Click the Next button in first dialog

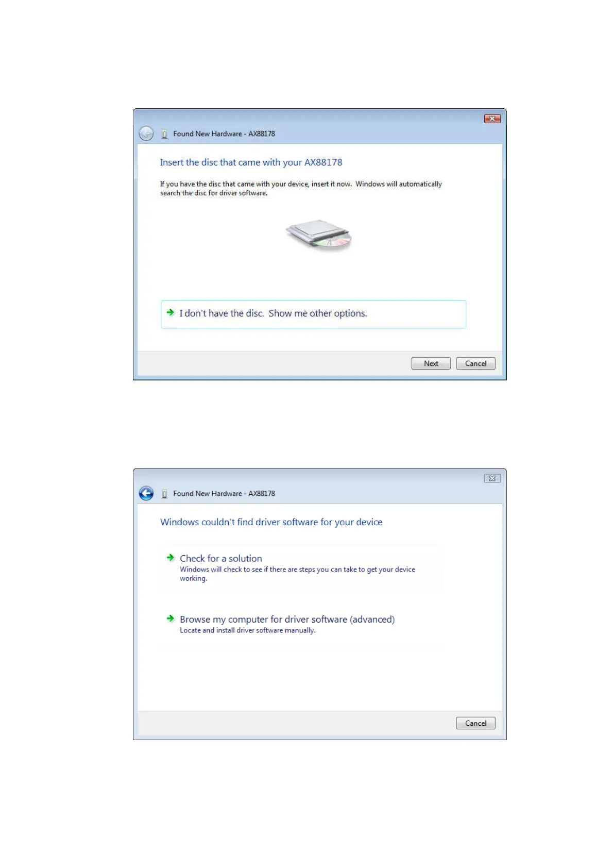(x=431, y=363)
